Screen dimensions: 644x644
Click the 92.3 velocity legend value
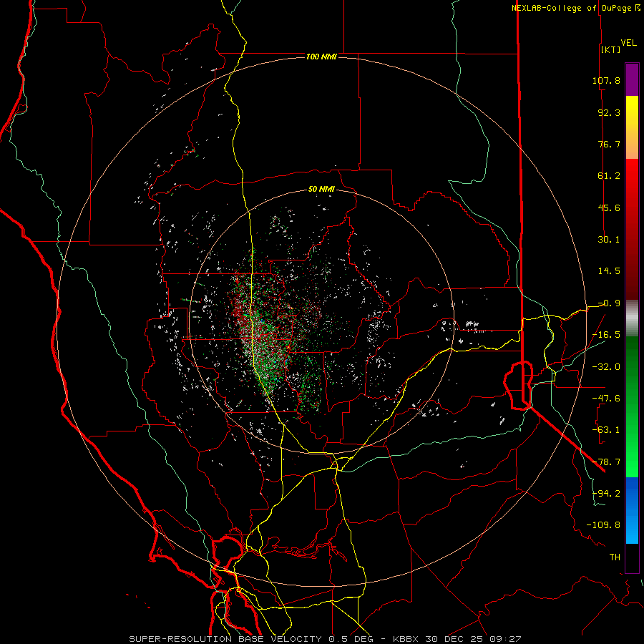pos(609,112)
